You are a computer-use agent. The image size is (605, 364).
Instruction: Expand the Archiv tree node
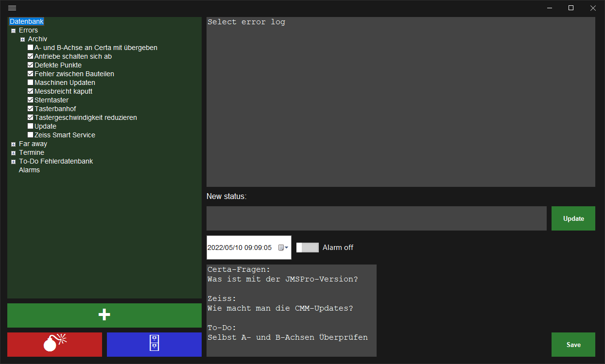[x=22, y=39]
